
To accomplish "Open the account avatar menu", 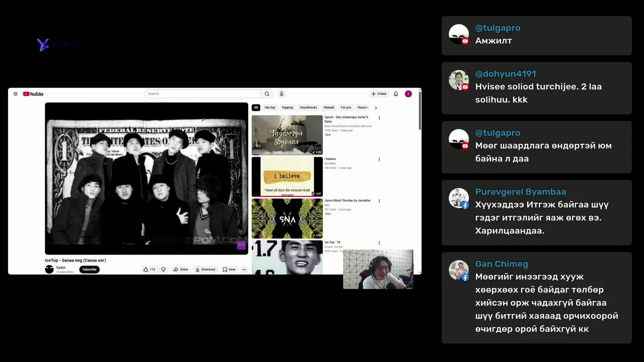I will [409, 94].
